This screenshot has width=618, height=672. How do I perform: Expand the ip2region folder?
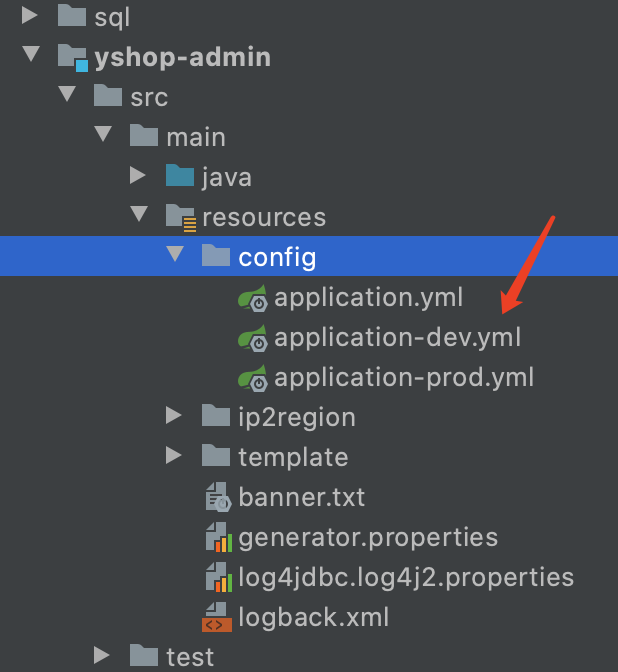point(173,415)
